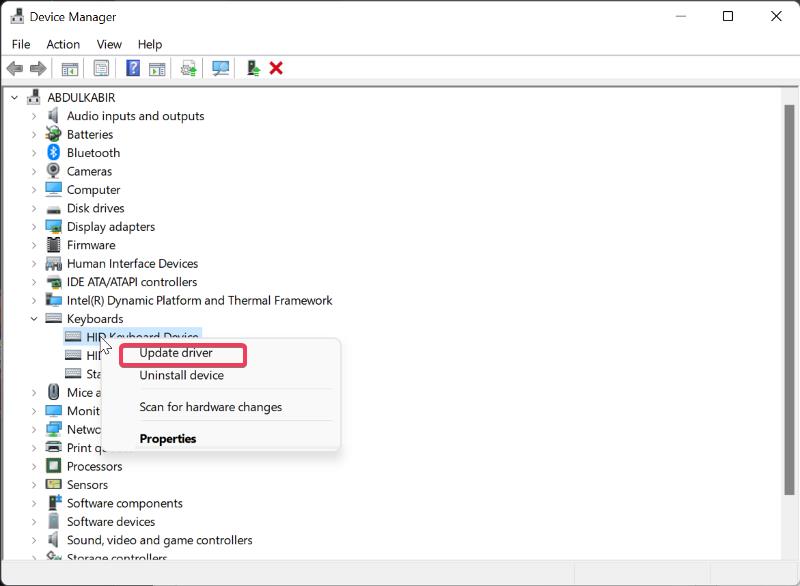Open the Help menu
The image size is (800, 586).
(x=150, y=44)
